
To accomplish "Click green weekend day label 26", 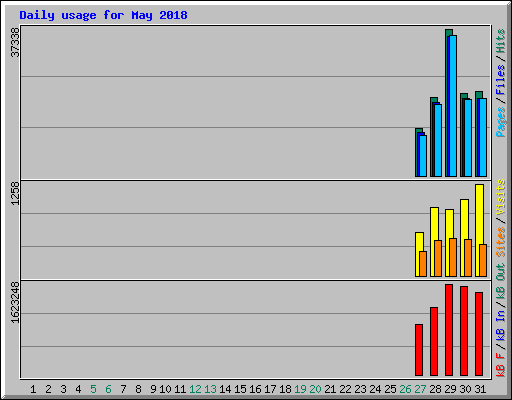I will [405, 389].
